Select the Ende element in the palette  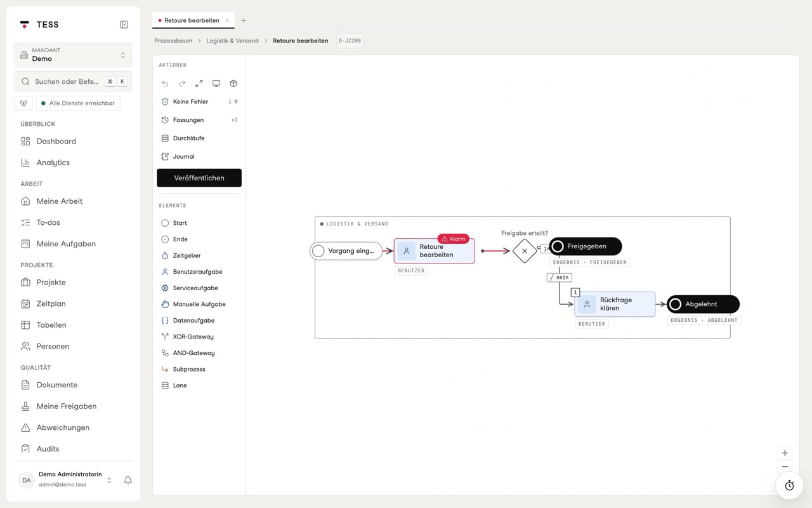coord(199,239)
